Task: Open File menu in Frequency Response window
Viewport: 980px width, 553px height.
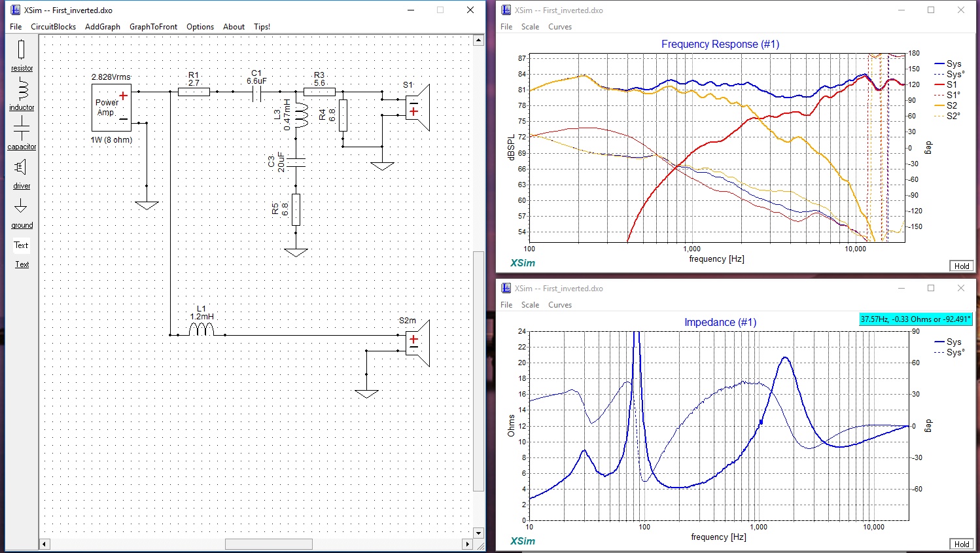Action: tap(506, 27)
